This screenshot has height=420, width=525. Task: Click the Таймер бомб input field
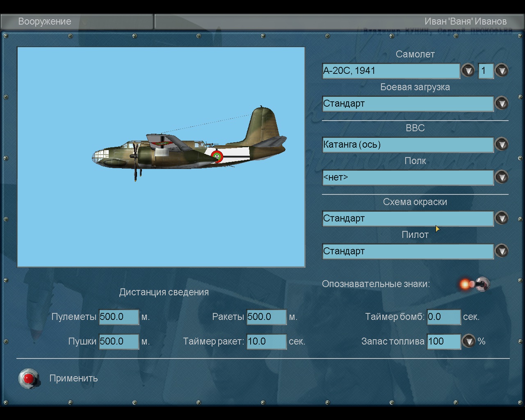[444, 317]
